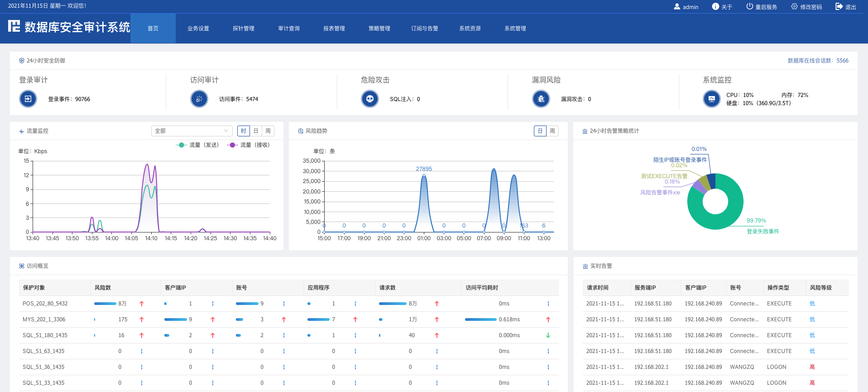The image size is (868, 392).
Task: Click 低 risk level in first alert row
Action: click(x=812, y=304)
